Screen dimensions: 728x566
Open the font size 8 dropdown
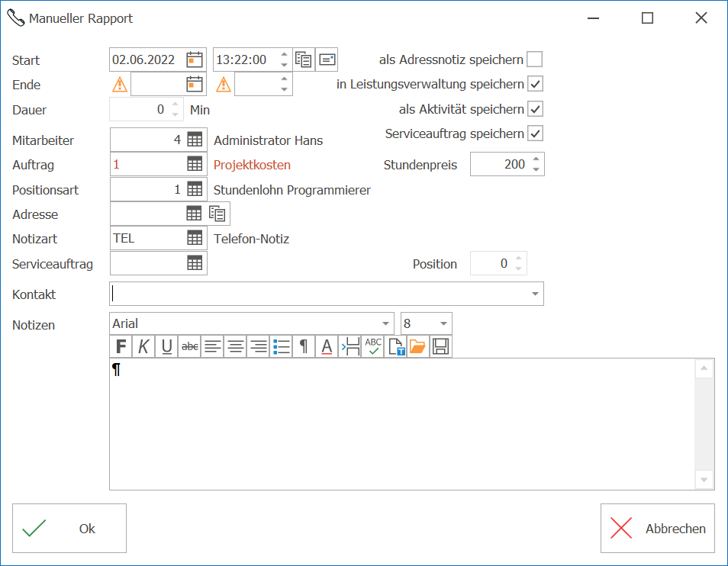(x=443, y=323)
